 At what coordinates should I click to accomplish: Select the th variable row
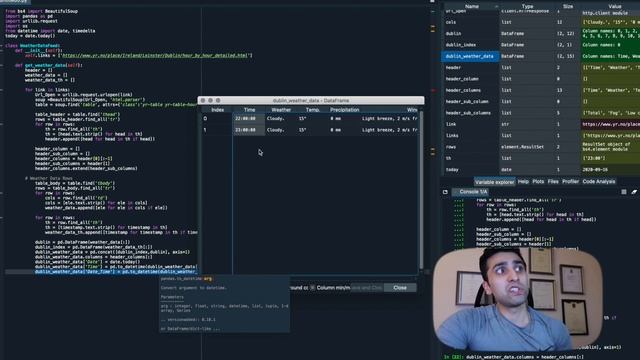tap(541, 158)
